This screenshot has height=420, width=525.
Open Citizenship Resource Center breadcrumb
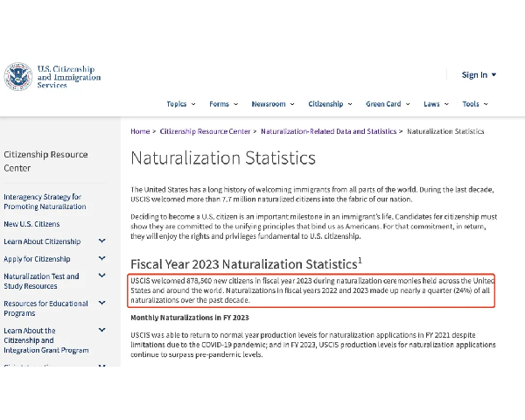[205, 131]
